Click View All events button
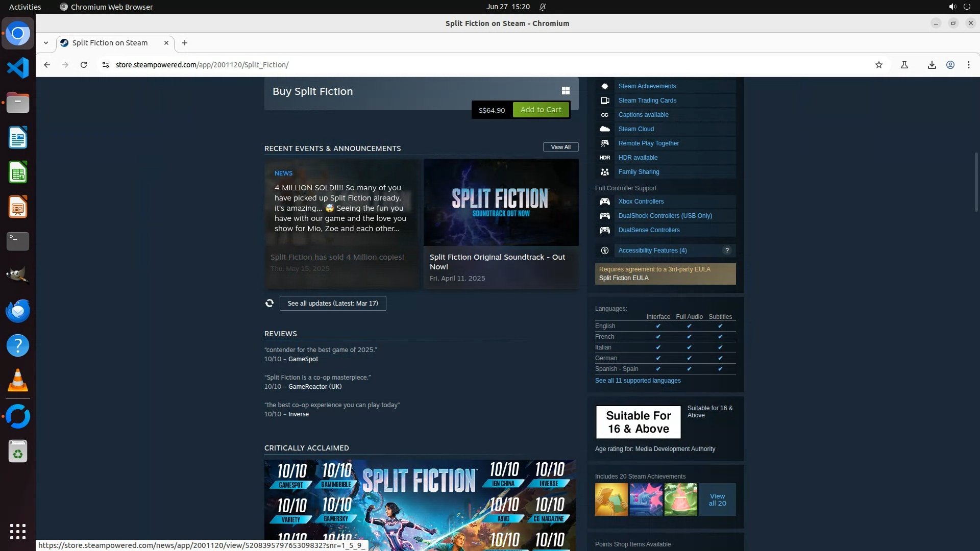This screenshot has height=551, width=980. point(560,147)
